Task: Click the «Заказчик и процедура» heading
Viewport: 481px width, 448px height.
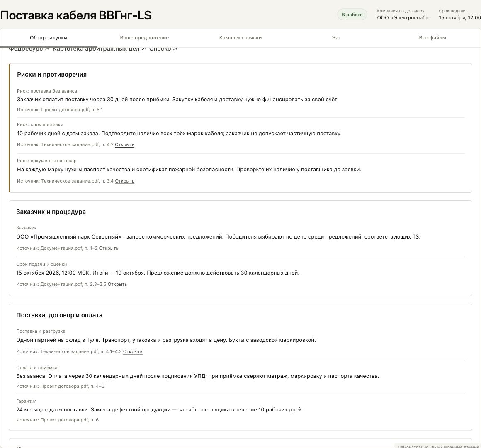Action: pos(51,212)
